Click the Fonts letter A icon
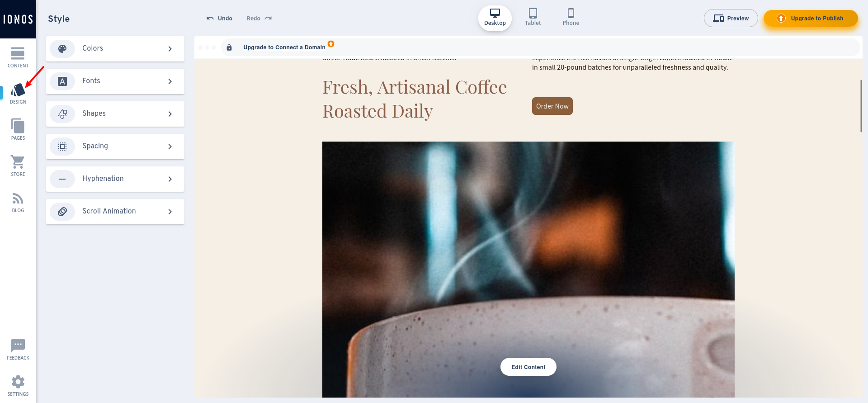Screen dimensions: 868x403 coord(62,81)
